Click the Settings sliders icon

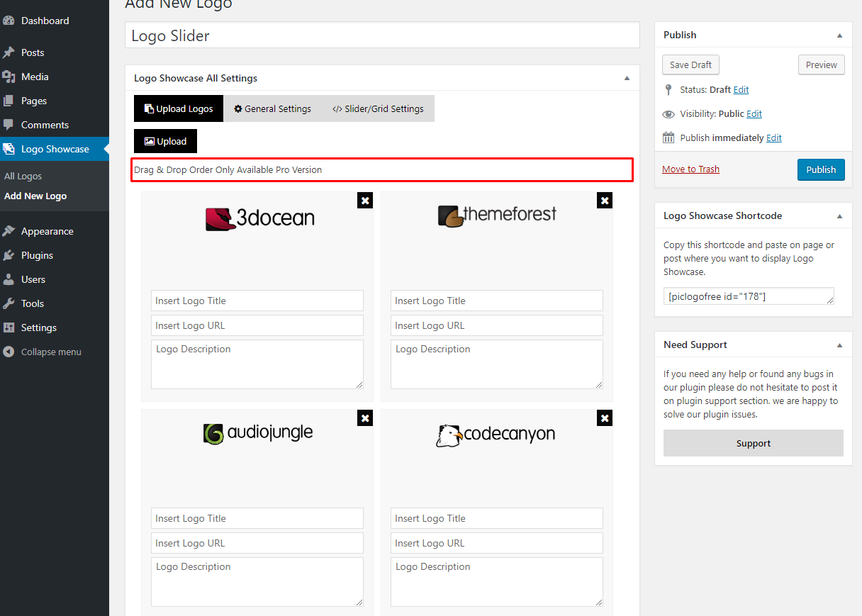pyautogui.click(x=9, y=327)
